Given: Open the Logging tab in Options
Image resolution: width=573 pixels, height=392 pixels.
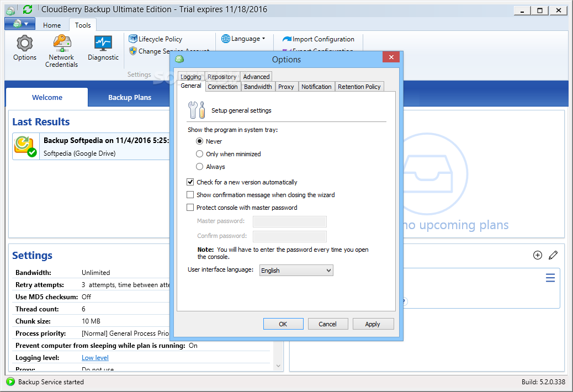Looking at the screenshot, I should (191, 77).
